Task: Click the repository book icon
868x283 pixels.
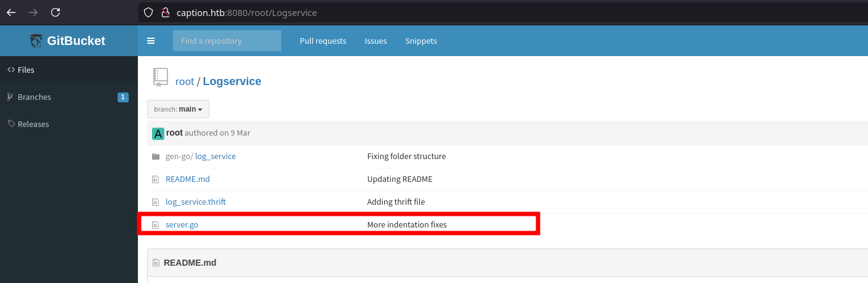Action: (x=160, y=78)
